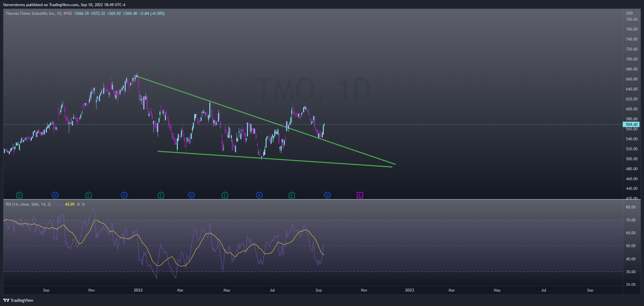Click the 600.00 price axis label
This screenshot has height=306, width=644.
[631, 109]
